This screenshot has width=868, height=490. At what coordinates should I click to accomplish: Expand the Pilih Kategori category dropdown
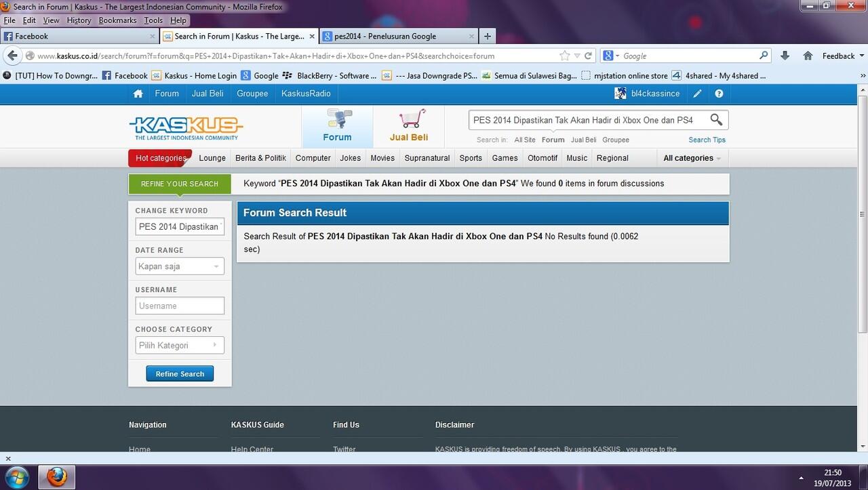point(180,345)
